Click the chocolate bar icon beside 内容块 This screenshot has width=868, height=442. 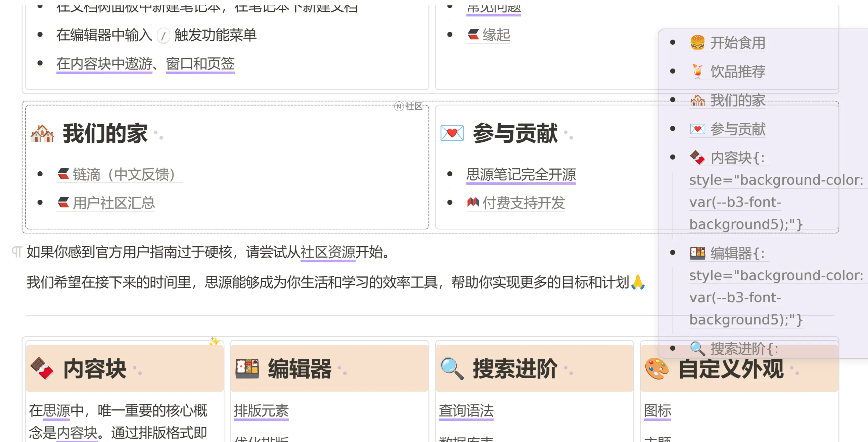42,368
